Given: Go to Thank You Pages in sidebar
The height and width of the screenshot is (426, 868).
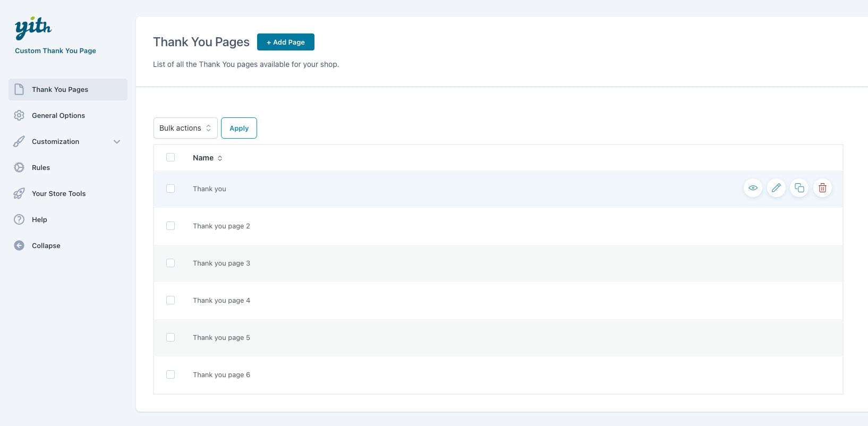Looking at the screenshot, I should [60, 89].
